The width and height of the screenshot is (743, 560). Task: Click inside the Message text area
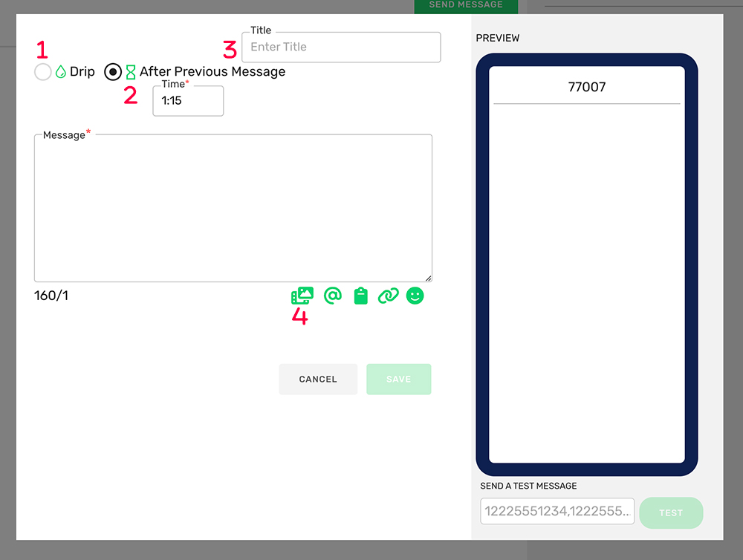(233, 208)
